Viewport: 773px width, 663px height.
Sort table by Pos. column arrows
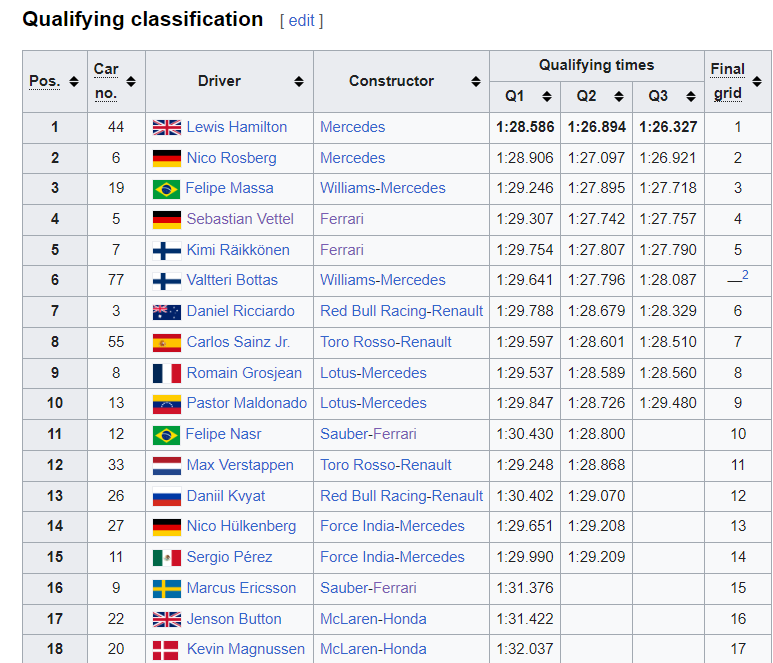74,81
